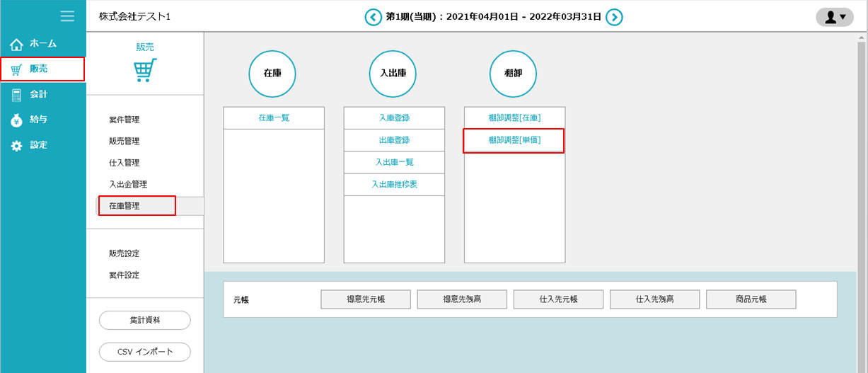Click the 得意先元帳 button
The height and width of the screenshot is (373, 868).
366,299
